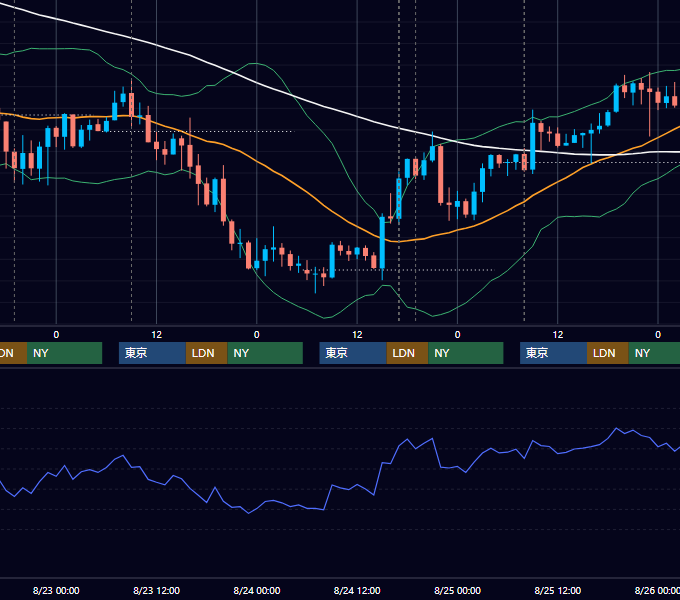The image size is (680, 600).
Task: Click the 8/25 00:00 date label
Action: tap(458, 590)
